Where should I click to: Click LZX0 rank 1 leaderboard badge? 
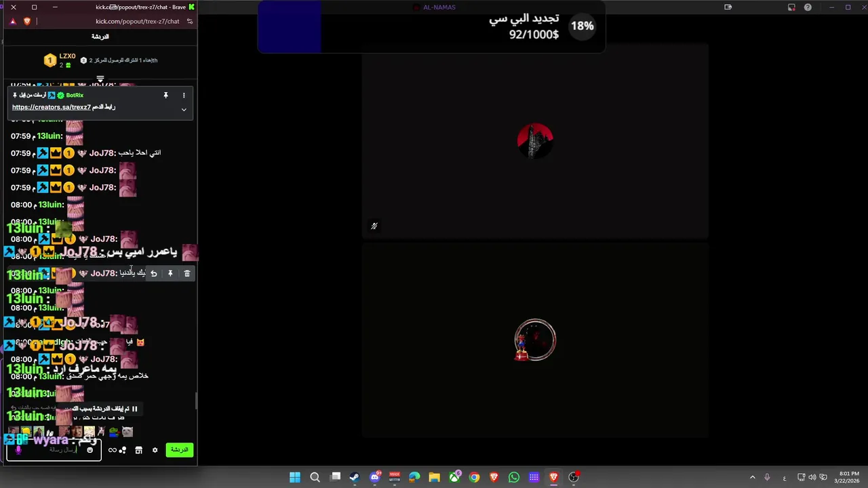50,60
